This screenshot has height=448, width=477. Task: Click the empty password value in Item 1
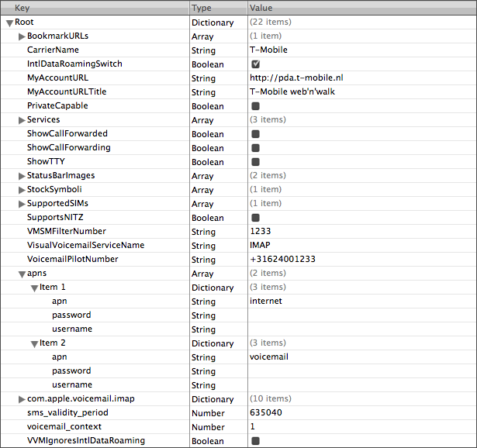click(362, 315)
